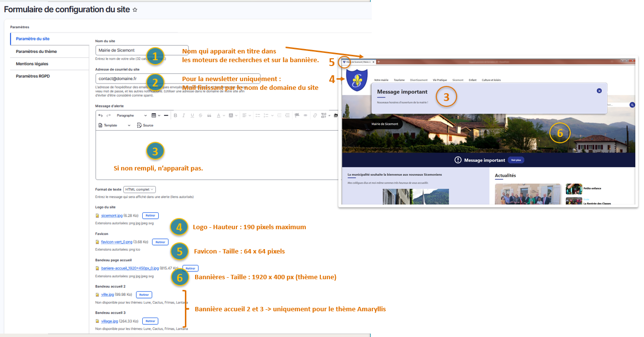Click the bulleted list icon
Screen dimensions: 644x337
click(258, 116)
